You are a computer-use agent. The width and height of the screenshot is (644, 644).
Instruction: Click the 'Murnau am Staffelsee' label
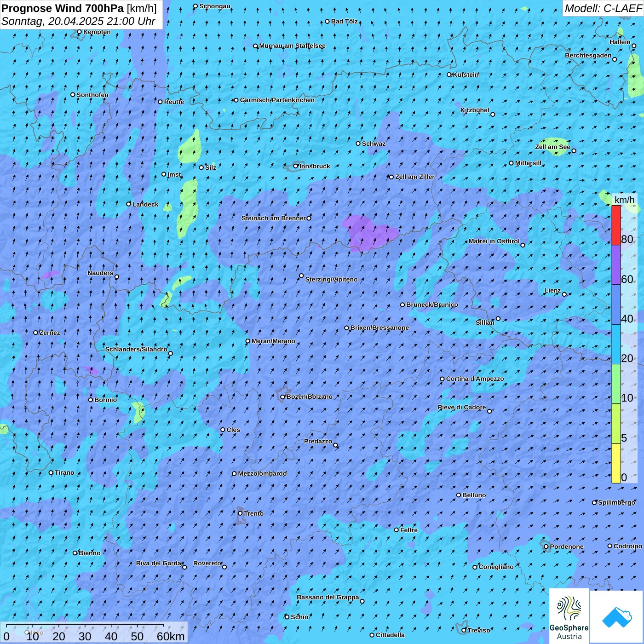pyautogui.click(x=292, y=46)
